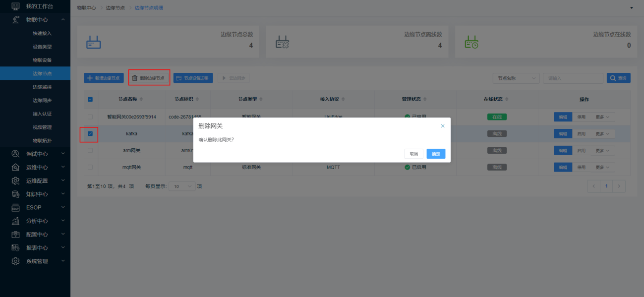This screenshot has width=644, height=297.
Task: Open the 节点名称 search field dropdown
Action: click(516, 78)
